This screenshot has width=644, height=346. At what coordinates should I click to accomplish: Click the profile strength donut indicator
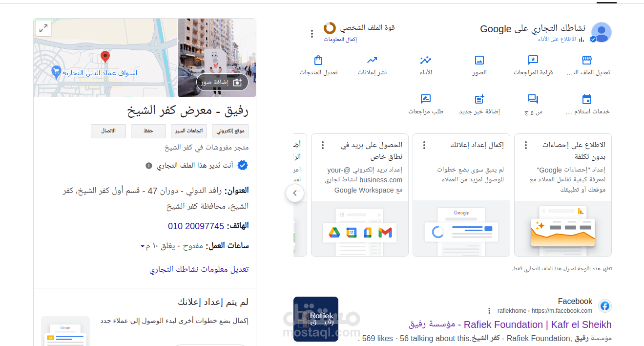[x=330, y=28]
